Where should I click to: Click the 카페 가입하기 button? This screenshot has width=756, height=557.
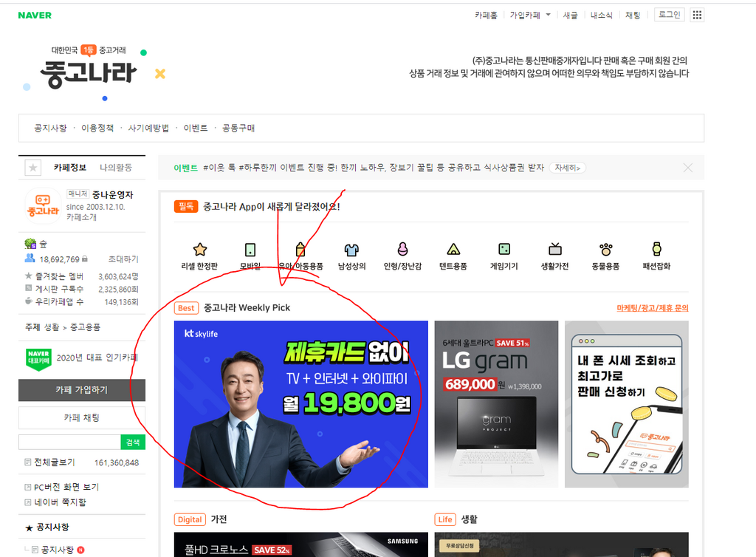[x=82, y=390]
